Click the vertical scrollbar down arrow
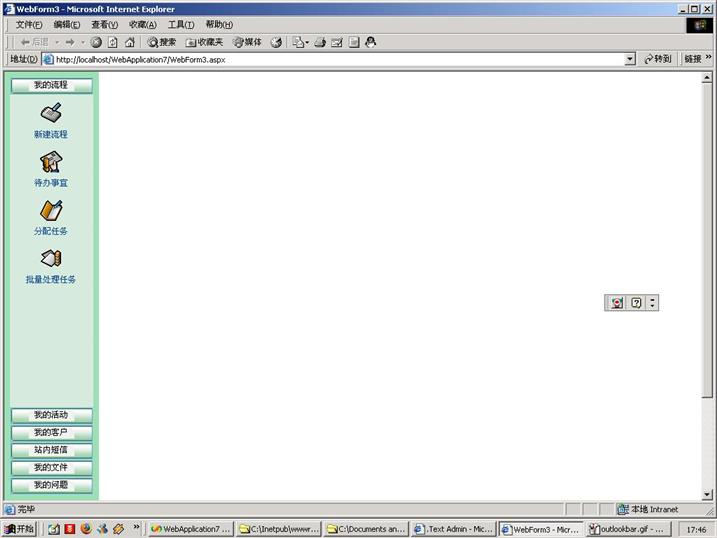Viewport: 717px width, 538px height. (x=707, y=494)
